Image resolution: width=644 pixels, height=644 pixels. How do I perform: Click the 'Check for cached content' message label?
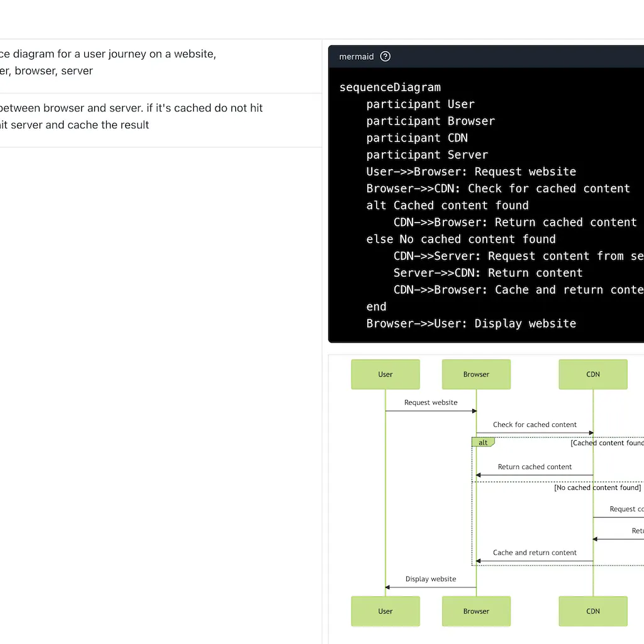pyautogui.click(x=535, y=425)
